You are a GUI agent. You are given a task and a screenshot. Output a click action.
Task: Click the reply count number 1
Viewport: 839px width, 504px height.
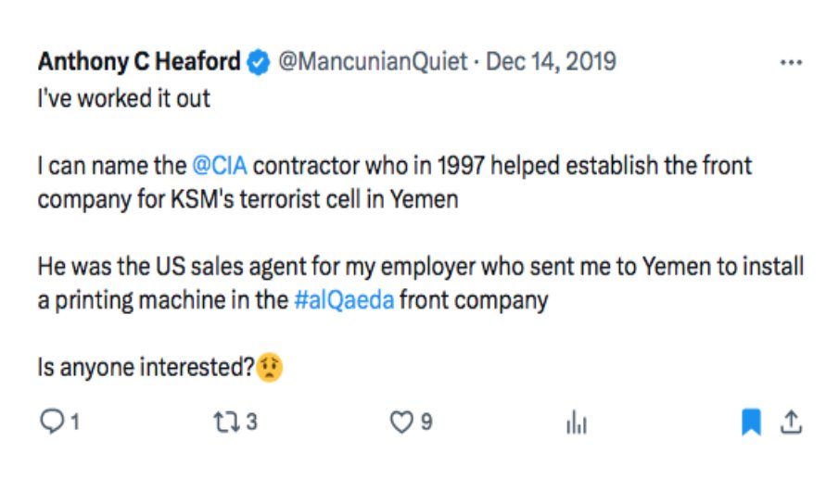74,422
